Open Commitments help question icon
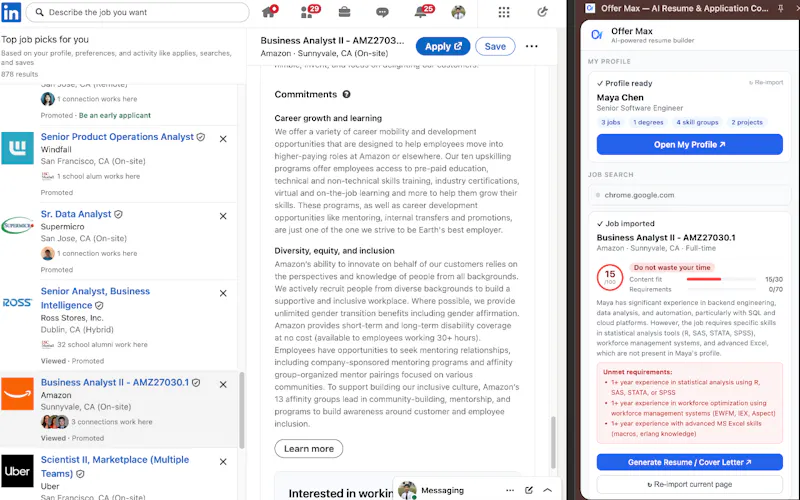The height and width of the screenshot is (500, 800). click(346, 94)
